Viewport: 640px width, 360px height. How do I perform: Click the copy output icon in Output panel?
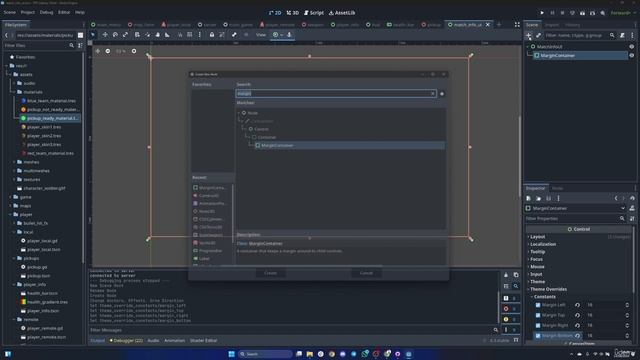tap(516, 275)
